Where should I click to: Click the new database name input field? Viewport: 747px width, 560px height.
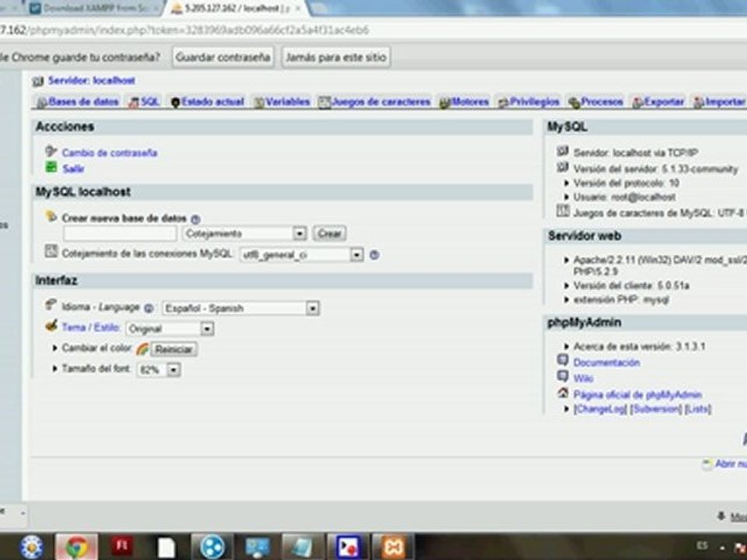point(120,233)
